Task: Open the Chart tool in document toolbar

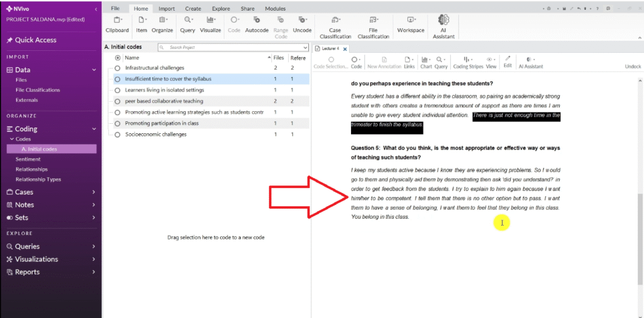Action: tap(426, 62)
